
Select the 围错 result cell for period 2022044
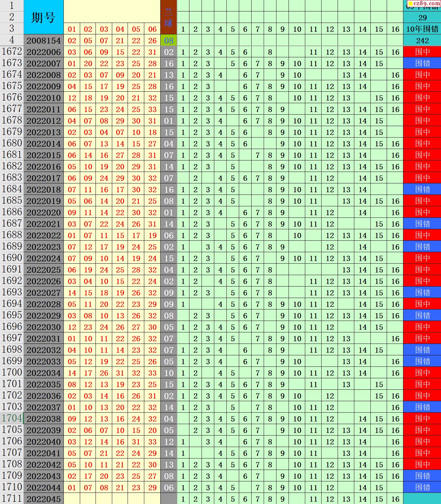tap(422, 488)
